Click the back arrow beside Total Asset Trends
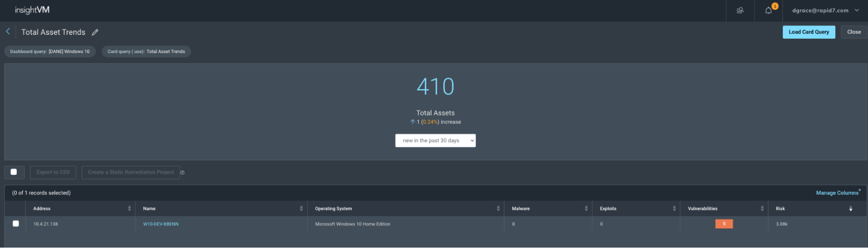Image resolution: width=868 pixels, height=248 pixels. coord(8,31)
